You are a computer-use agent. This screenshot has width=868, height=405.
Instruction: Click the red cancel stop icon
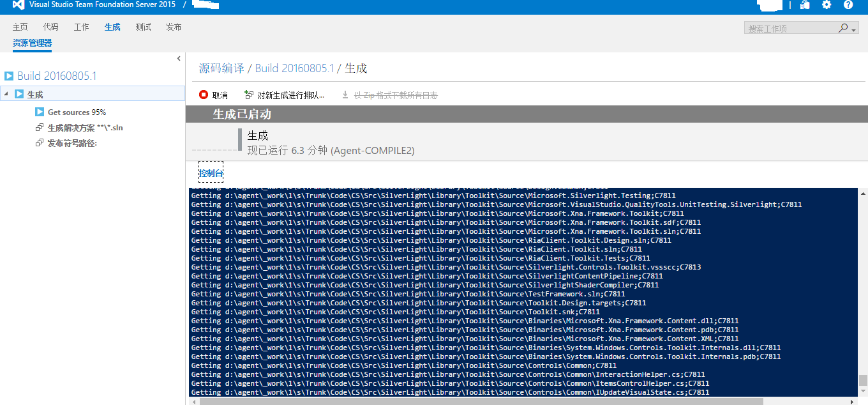[x=204, y=95]
